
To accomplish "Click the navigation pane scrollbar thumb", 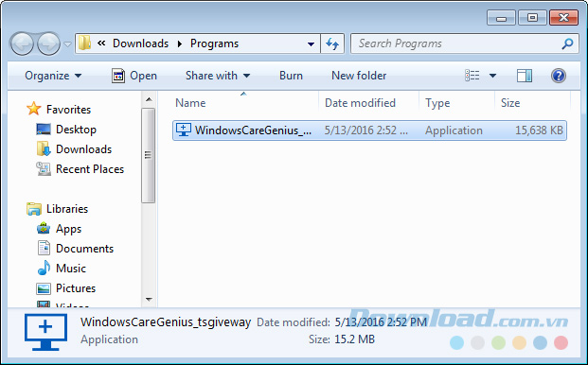I will (x=149, y=155).
